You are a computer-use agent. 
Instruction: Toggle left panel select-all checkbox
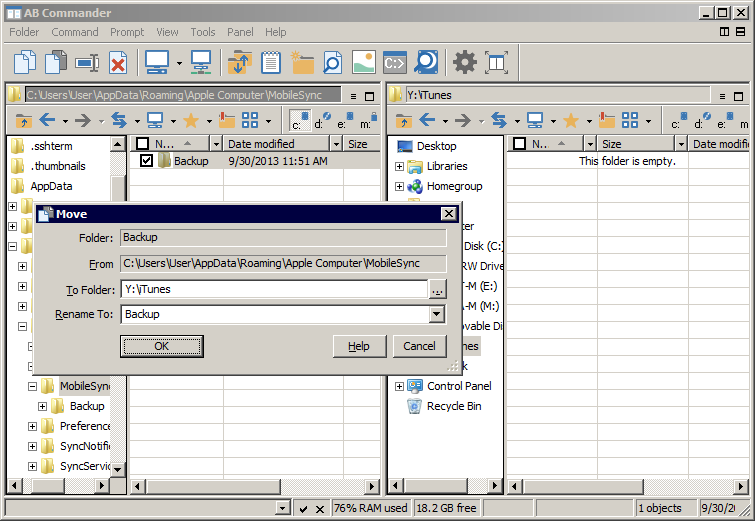click(143, 143)
